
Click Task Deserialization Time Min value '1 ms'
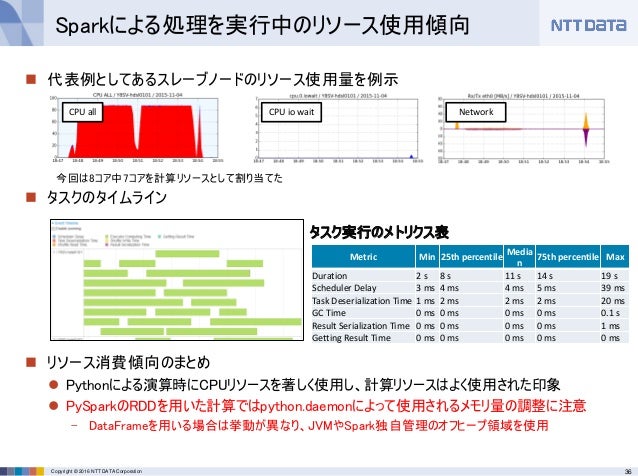point(425,301)
